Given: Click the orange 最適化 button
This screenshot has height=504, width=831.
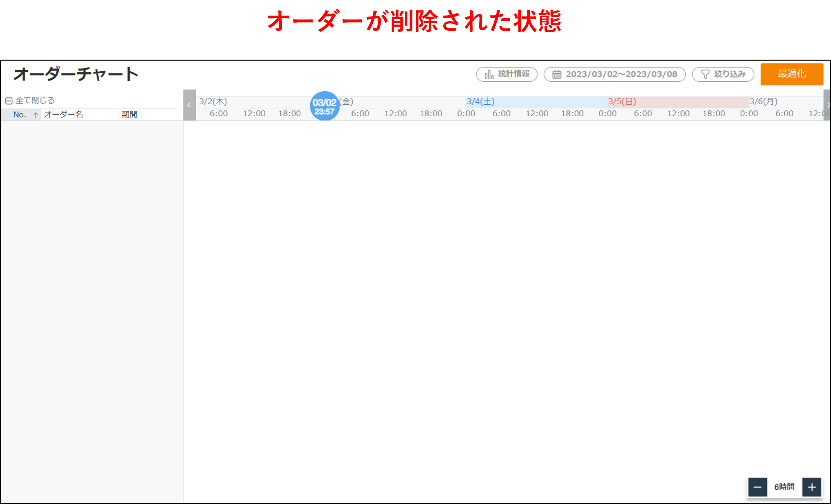Looking at the screenshot, I should point(792,74).
